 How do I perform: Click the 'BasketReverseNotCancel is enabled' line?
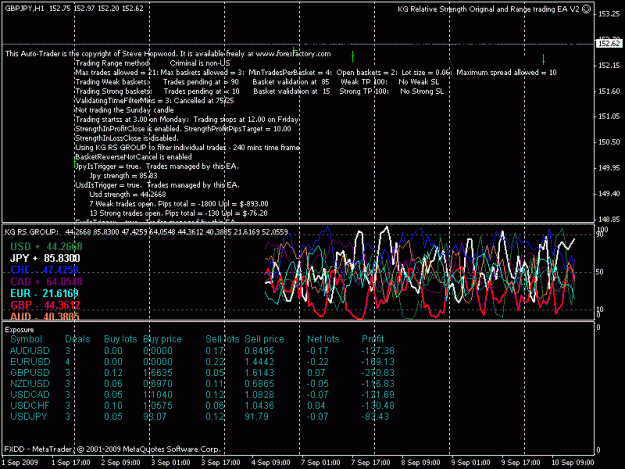[134, 157]
